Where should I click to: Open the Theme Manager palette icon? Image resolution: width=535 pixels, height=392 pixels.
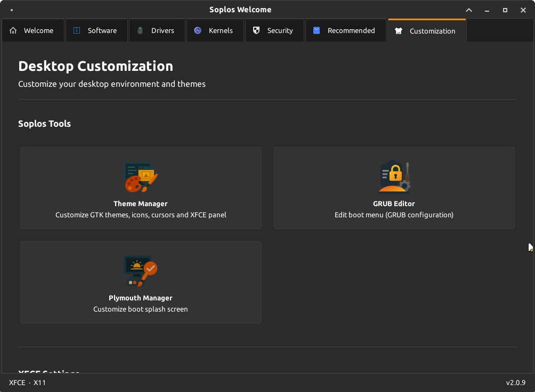(x=141, y=177)
